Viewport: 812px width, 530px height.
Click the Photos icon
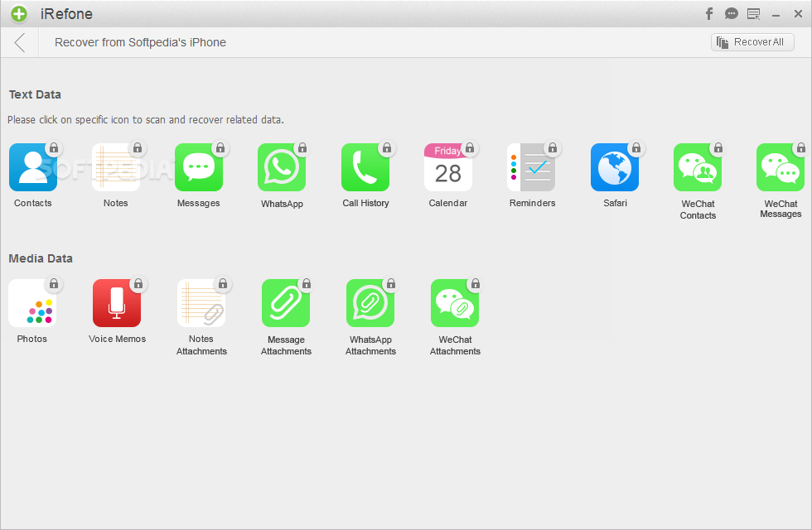(32, 303)
